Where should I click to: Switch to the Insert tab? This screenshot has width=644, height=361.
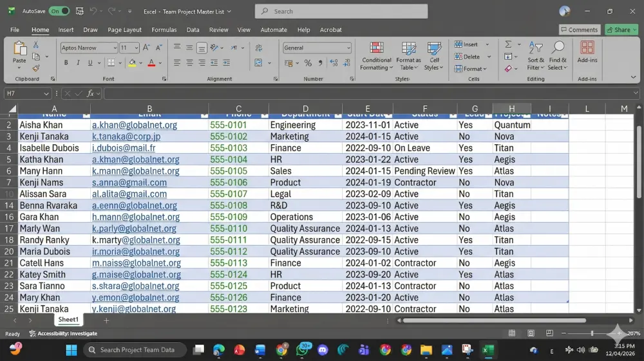tap(66, 30)
